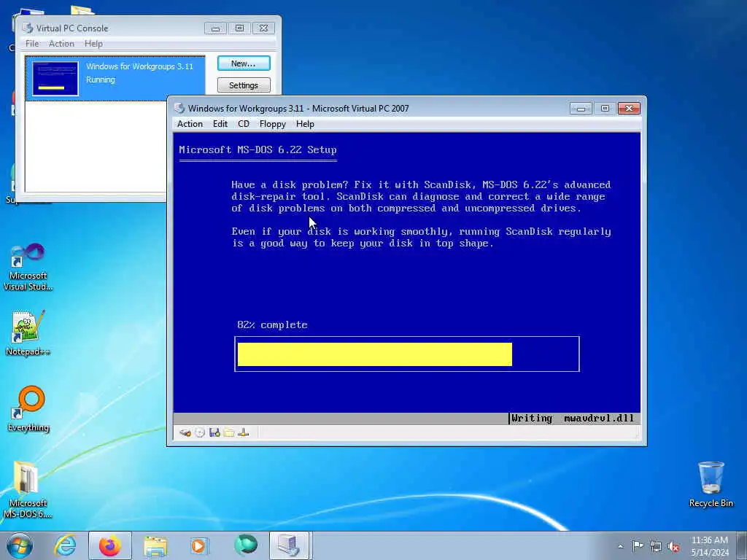Select the Recycle Bin icon
Image resolution: width=747 pixels, height=560 pixels.
click(x=711, y=484)
